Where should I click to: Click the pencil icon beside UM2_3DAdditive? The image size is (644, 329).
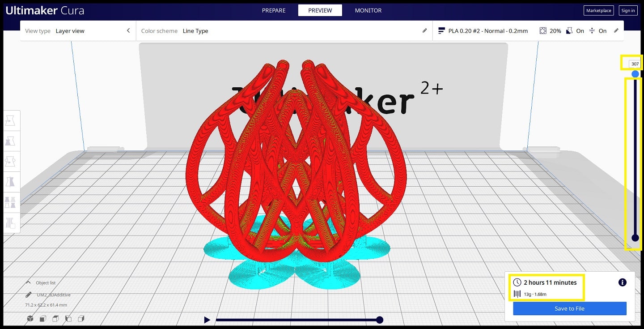29,295
